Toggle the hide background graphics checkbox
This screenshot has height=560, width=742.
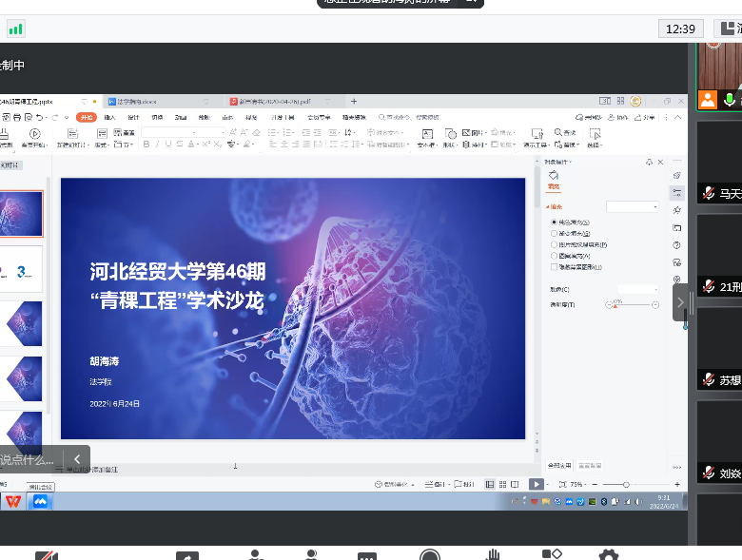pyautogui.click(x=554, y=267)
